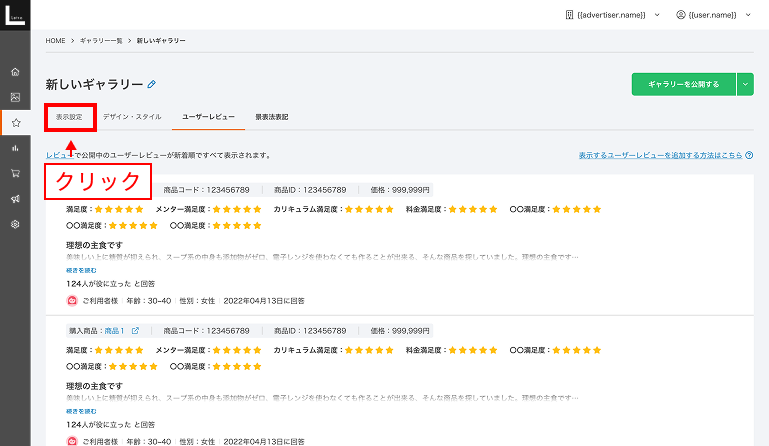
Task: Click the external link icon next to 商品1
Action: click(136, 330)
